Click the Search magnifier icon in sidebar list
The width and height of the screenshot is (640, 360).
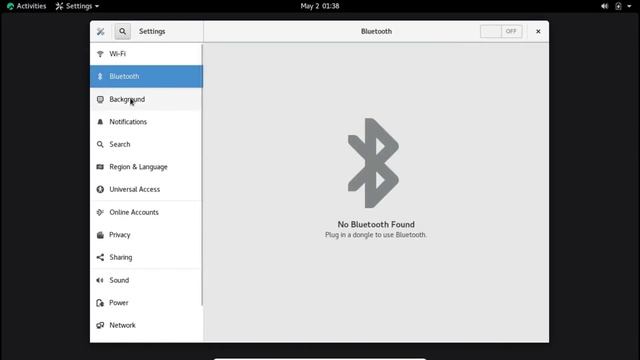pos(100,144)
